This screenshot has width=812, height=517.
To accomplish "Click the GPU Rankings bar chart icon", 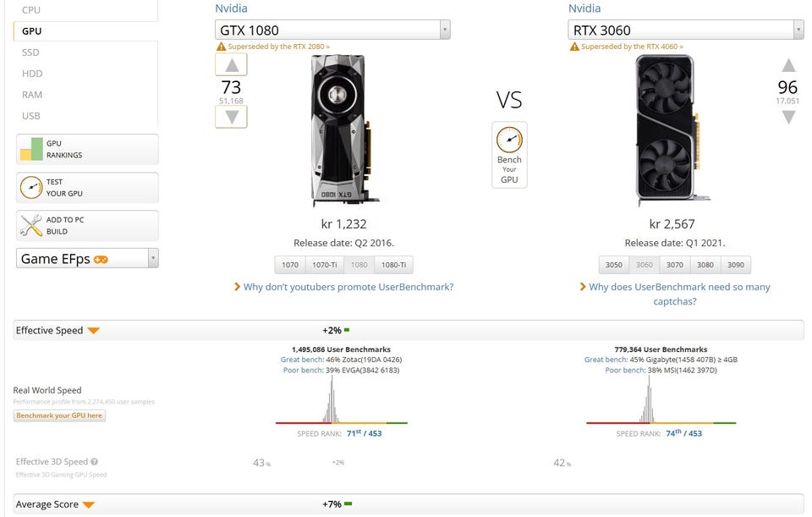I will (31, 150).
